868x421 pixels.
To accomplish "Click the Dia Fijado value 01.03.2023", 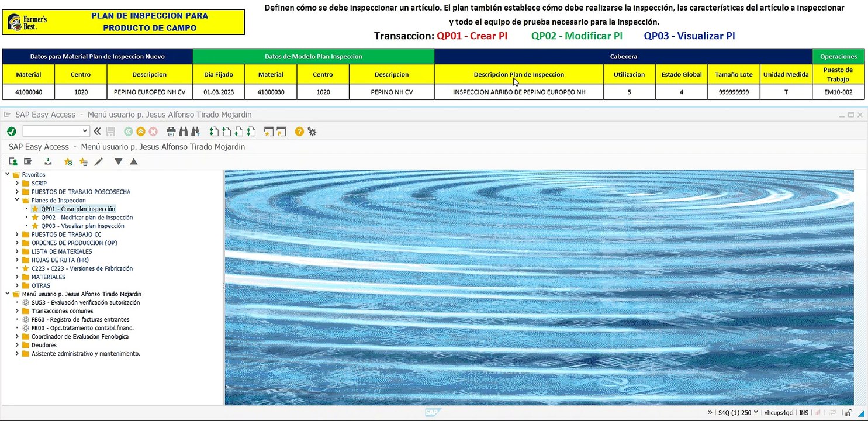I will click(218, 92).
